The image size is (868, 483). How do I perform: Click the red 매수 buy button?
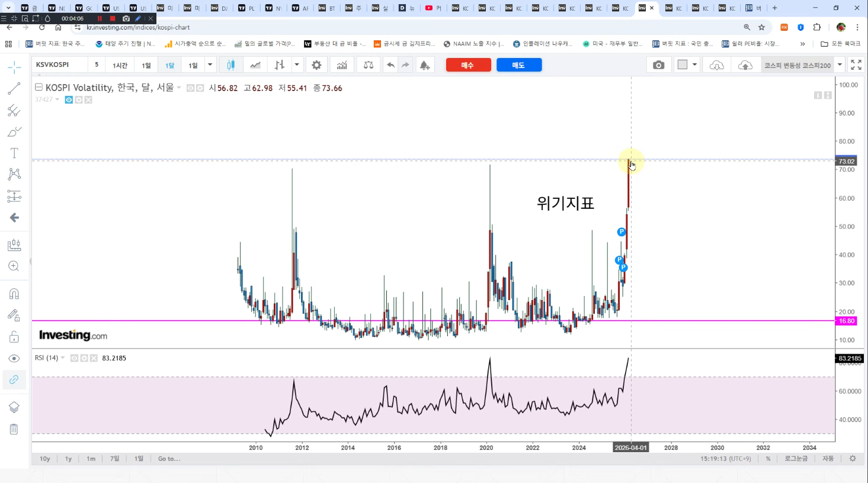[x=468, y=65]
